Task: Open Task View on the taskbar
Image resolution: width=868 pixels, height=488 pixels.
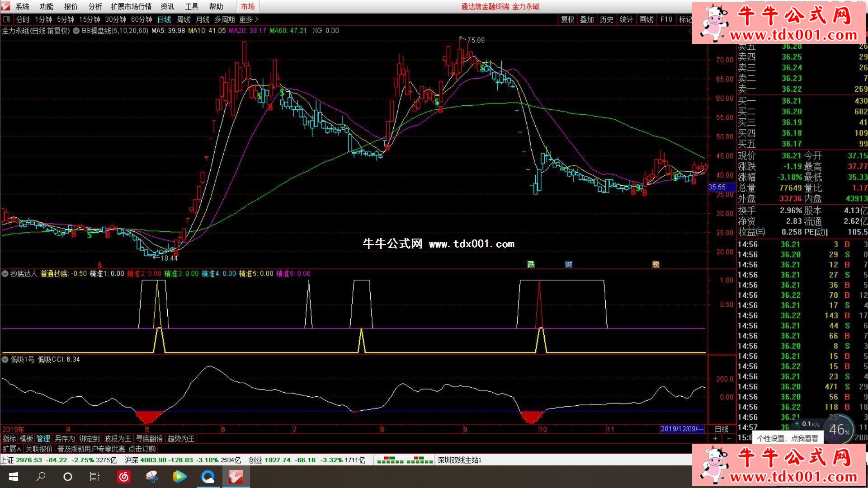Action: (95, 477)
